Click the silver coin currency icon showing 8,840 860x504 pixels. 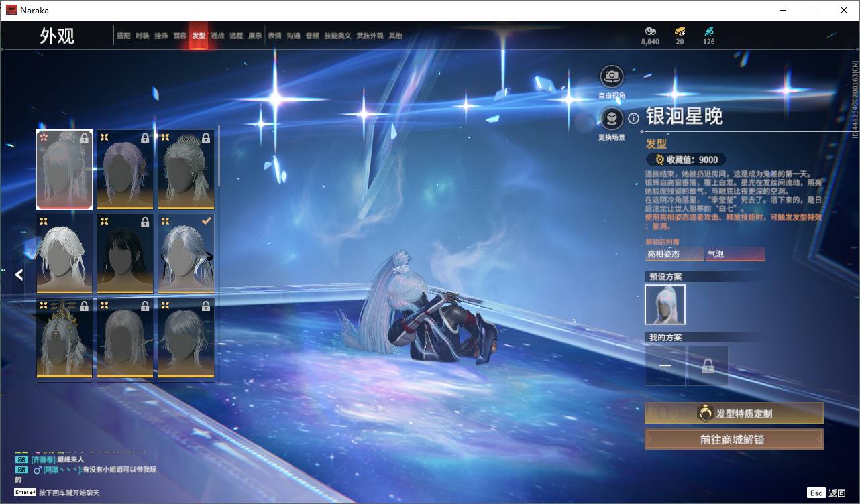(x=650, y=31)
